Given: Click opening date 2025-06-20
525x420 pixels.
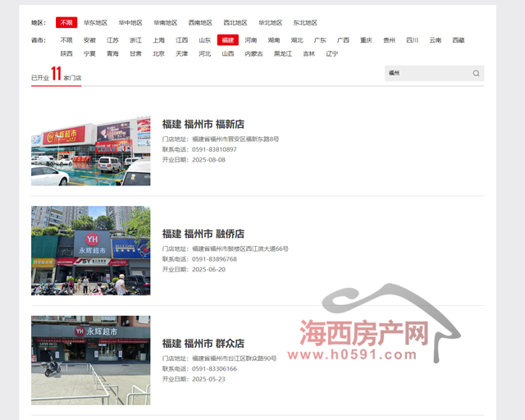Looking at the screenshot, I should point(208,269).
